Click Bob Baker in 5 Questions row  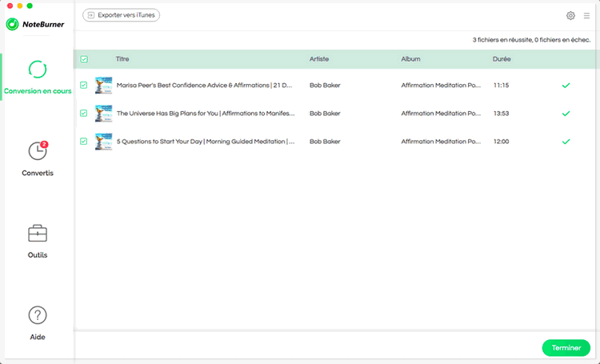(x=325, y=142)
